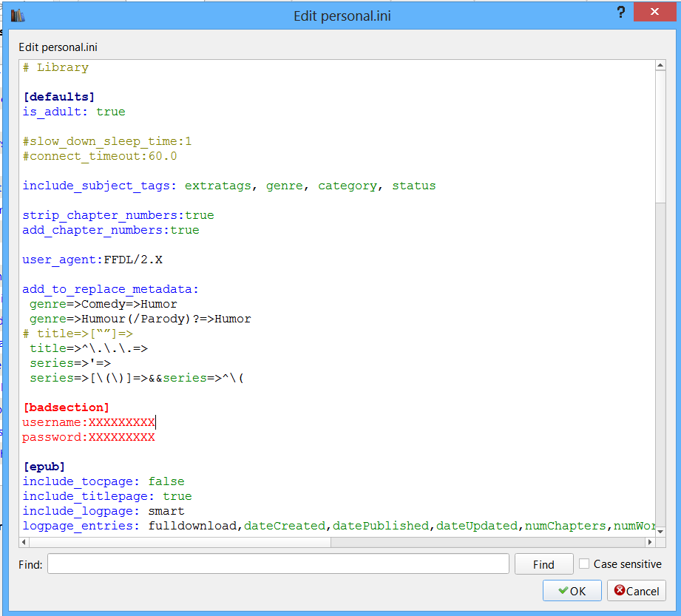Click the 'series=>[\(\)]=>&&series' line
Viewport: 681px width, 616px height.
coord(137,378)
